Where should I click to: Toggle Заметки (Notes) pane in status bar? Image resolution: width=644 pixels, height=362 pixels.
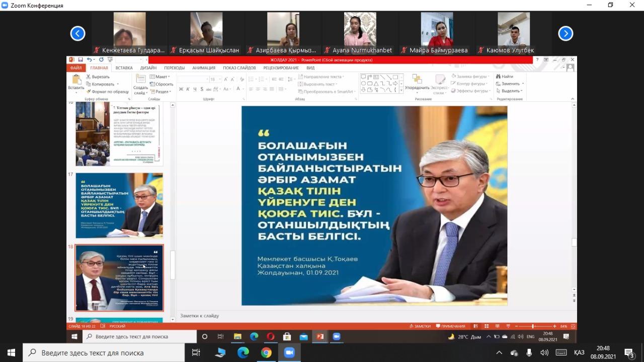[420, 326]
